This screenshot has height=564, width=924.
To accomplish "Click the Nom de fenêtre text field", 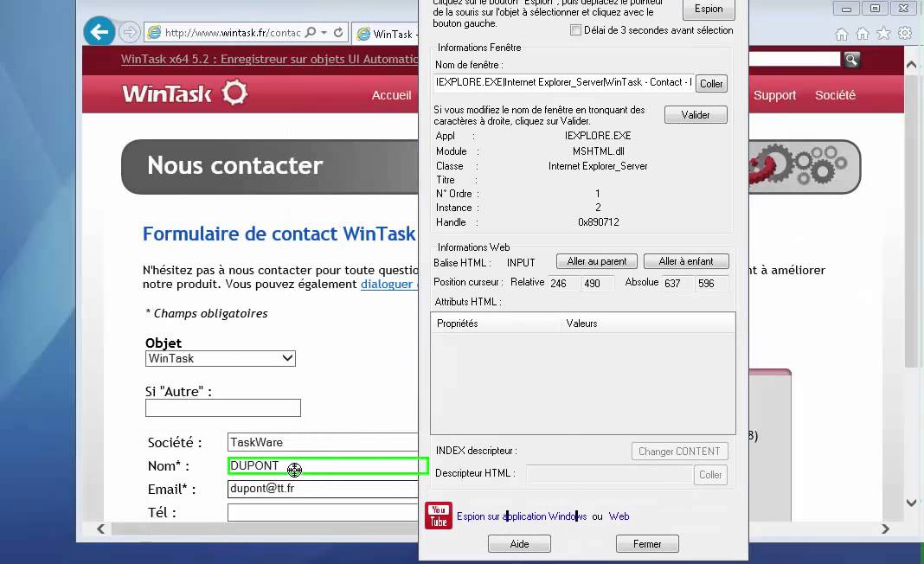I will tap(564, 83).
